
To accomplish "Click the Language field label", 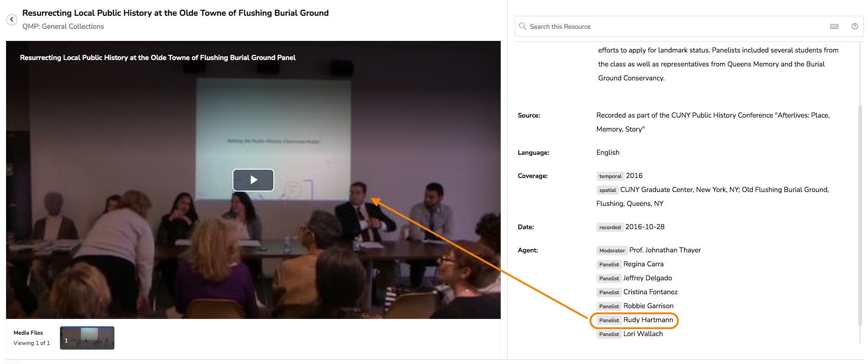I will tap(533, 152).
